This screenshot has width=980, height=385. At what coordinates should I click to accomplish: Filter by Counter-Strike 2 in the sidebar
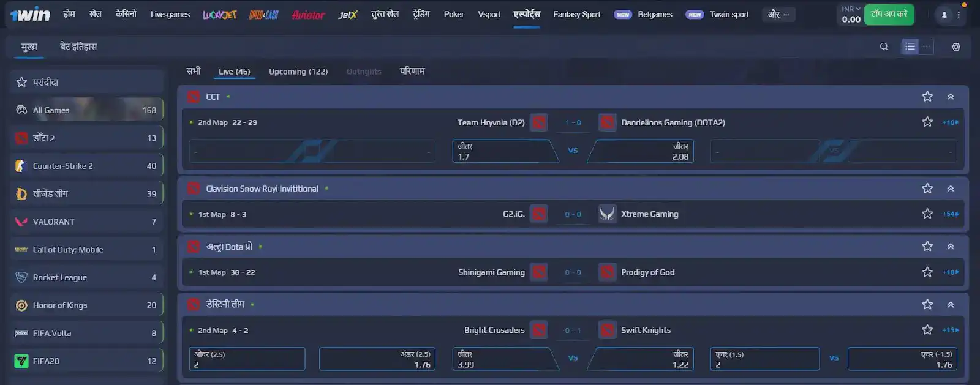tap(87, 166)
